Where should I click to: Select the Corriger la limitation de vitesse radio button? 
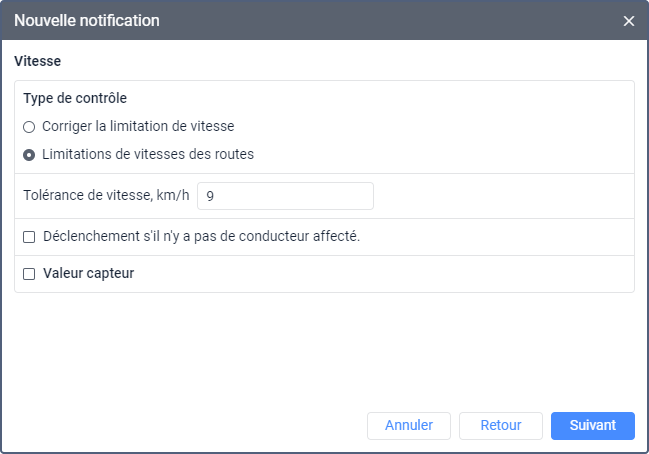[x=29, y=127]
